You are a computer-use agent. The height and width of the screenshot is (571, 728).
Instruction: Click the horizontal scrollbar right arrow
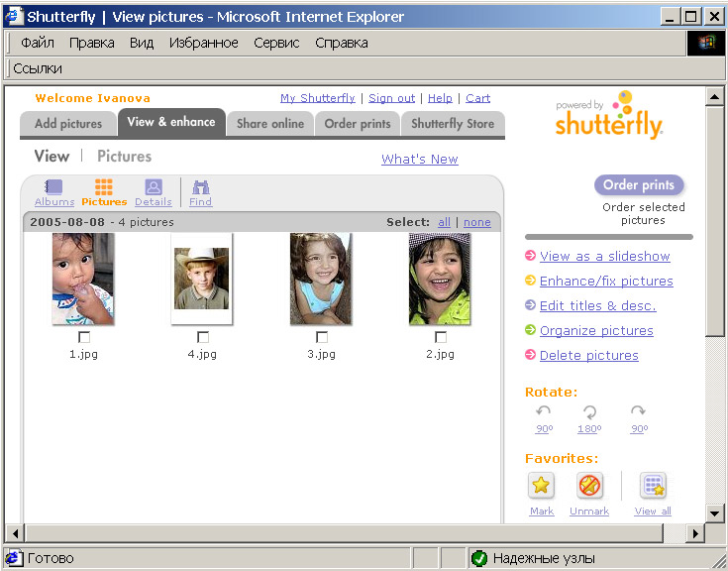click(695, 533)
